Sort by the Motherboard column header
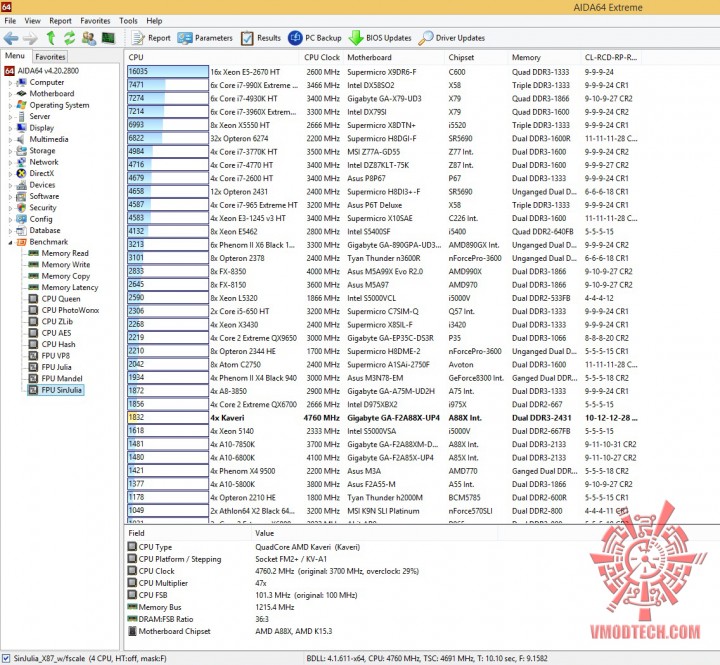This screenshot has height=665, width=720. (x=394, y=57)
